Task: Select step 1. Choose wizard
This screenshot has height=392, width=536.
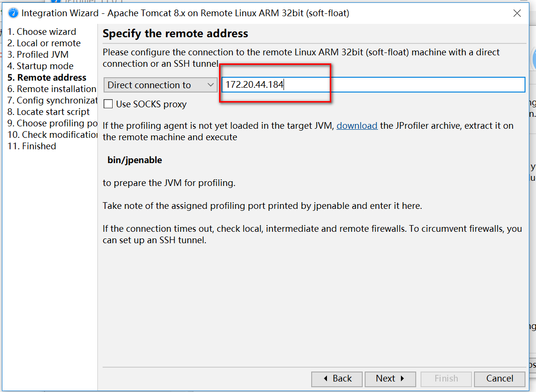Action: (x=42, y=32)
